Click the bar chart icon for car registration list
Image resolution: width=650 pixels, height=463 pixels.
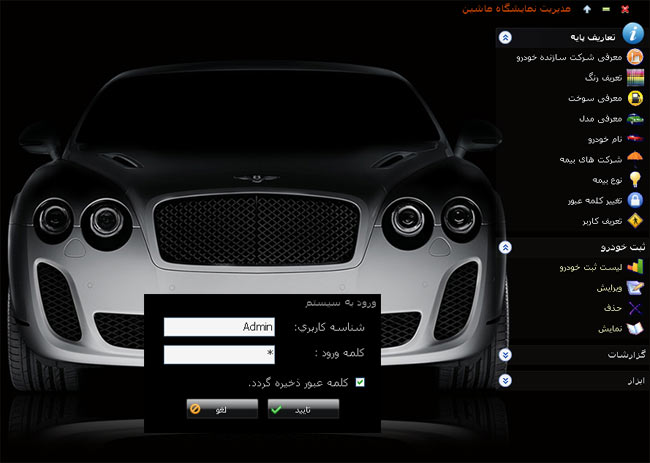point(635,267)
